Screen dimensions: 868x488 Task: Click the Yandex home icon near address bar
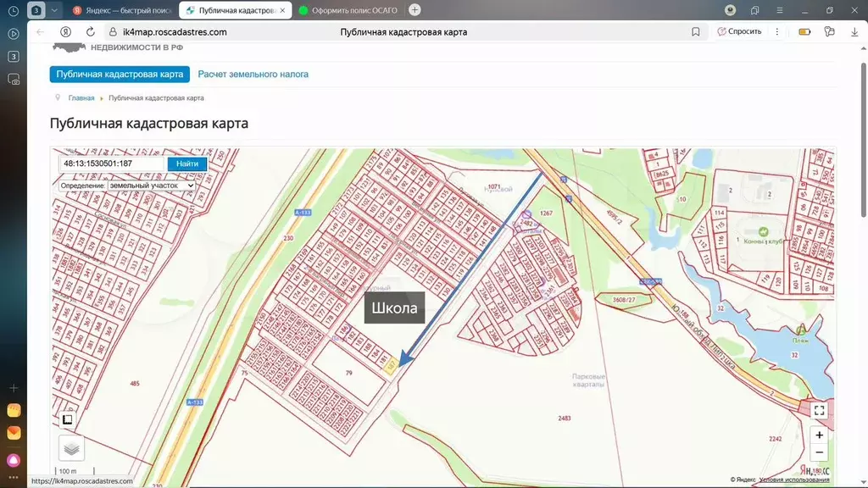tap(65, 32)
